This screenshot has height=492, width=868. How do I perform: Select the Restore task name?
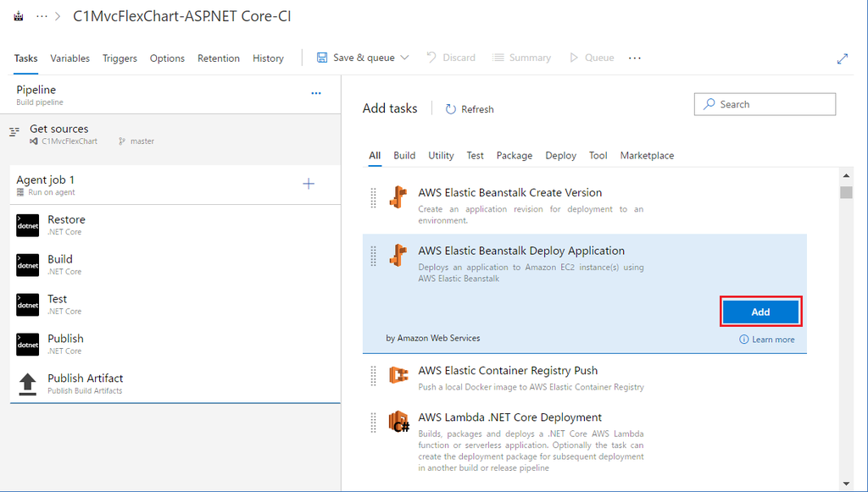[x=66, y=219]
